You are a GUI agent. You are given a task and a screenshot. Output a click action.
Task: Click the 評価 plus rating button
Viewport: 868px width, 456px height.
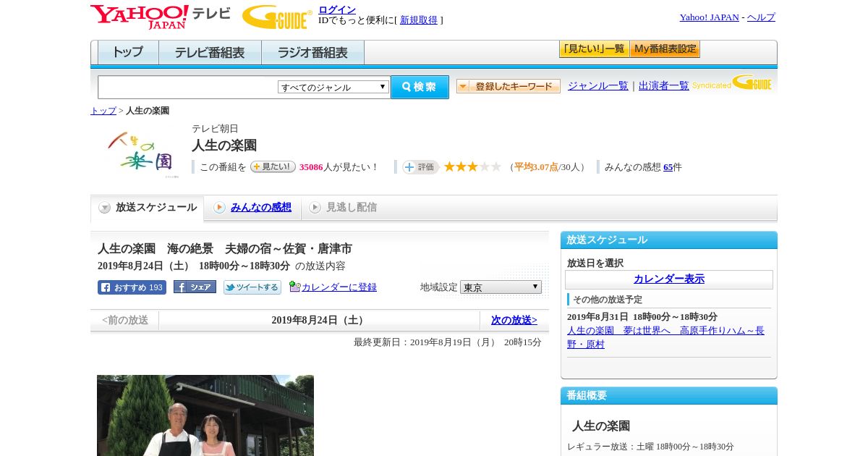coord(421,167)
